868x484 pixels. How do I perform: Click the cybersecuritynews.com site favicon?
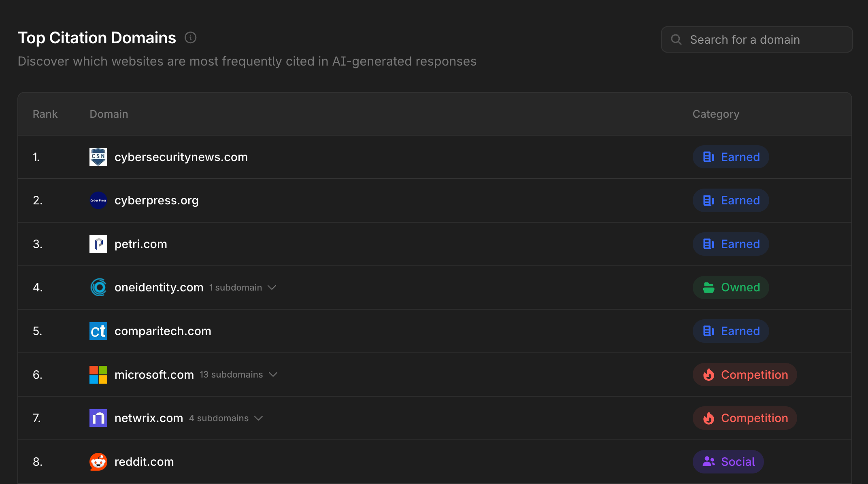[x=98, y=157]
